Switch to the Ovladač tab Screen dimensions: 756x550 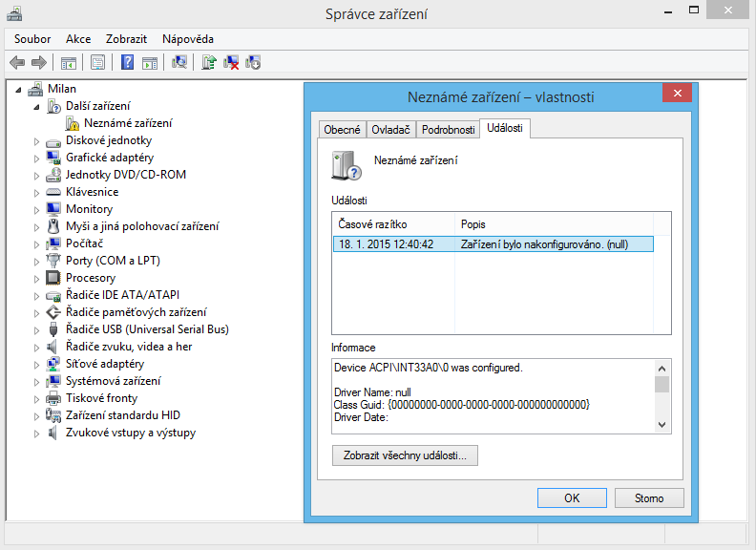point(391,130)
